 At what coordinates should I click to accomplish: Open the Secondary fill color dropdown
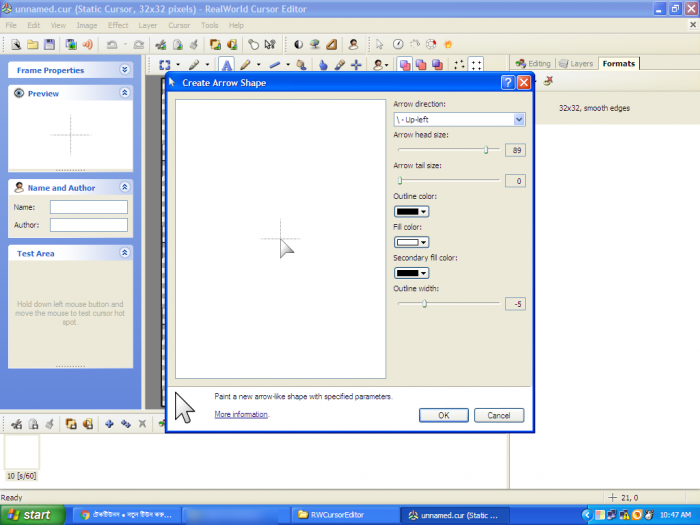411,273
